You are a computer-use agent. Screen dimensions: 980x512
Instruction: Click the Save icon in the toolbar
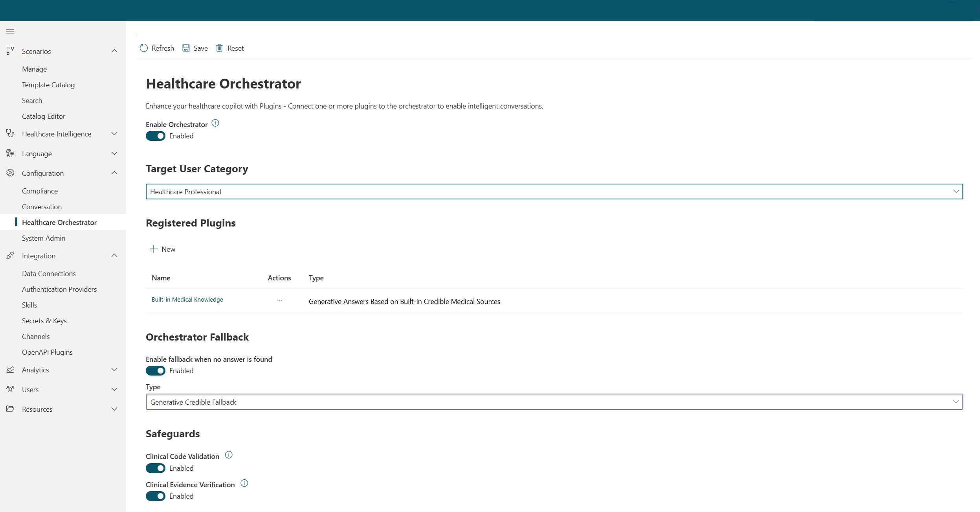pyautogui.click(x=186, y=48)
